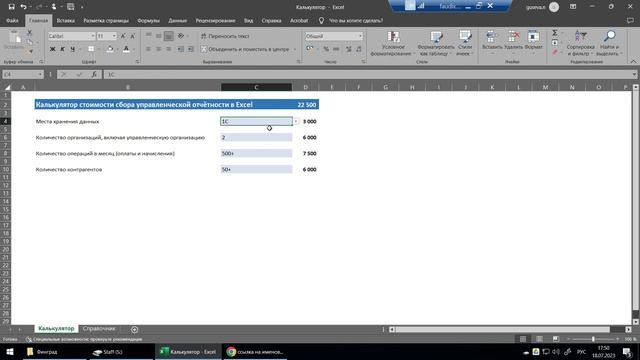Switch to Page Layout view in status bar

pyautogui.click(x=539, y=339)
